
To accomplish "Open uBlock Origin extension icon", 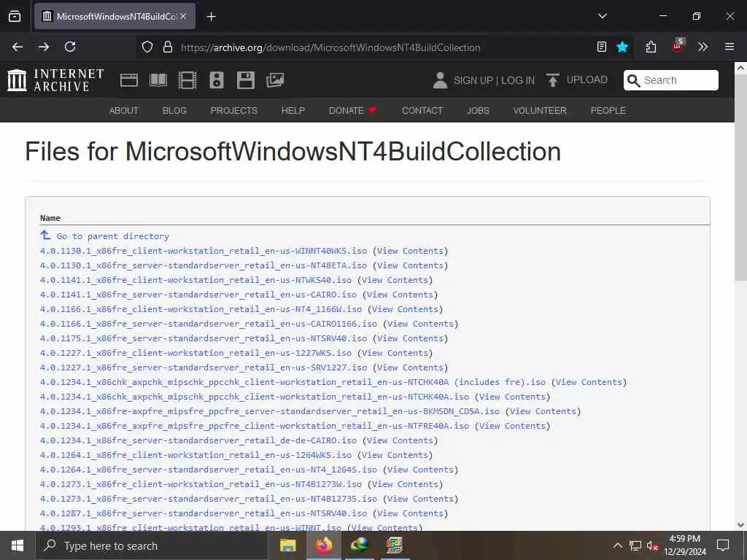I will pyautogui.click(x=678, y=46).
